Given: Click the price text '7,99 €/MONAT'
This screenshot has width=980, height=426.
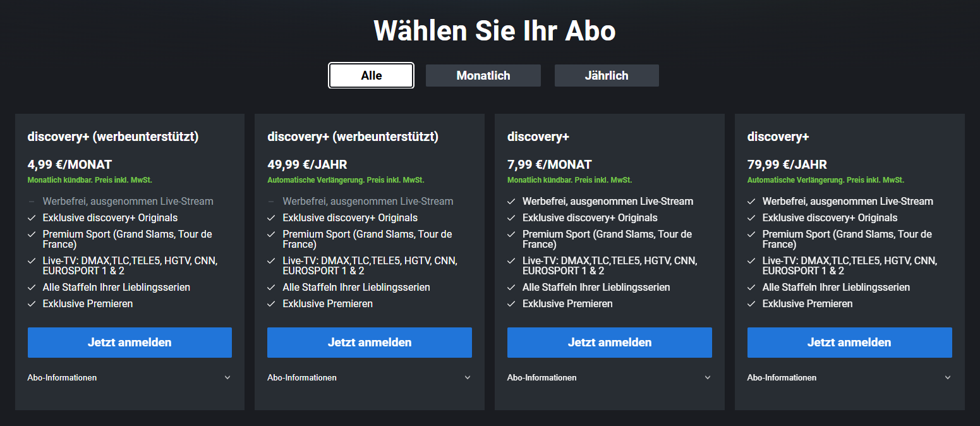Looking at the screenshot, I should coord(550,165).
